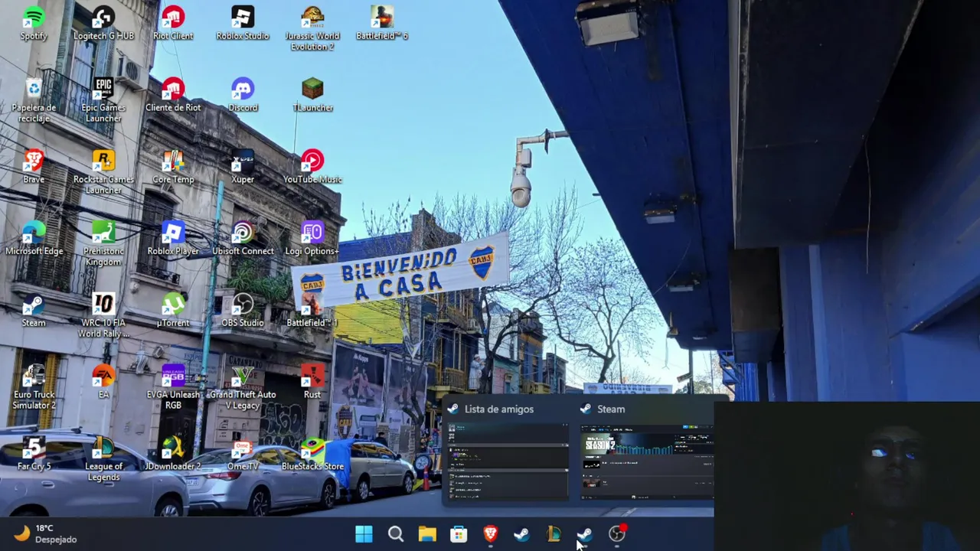Select the Riot Client desktop icon
The height and width of the screenshot is (551, 980).
[173, 23]
